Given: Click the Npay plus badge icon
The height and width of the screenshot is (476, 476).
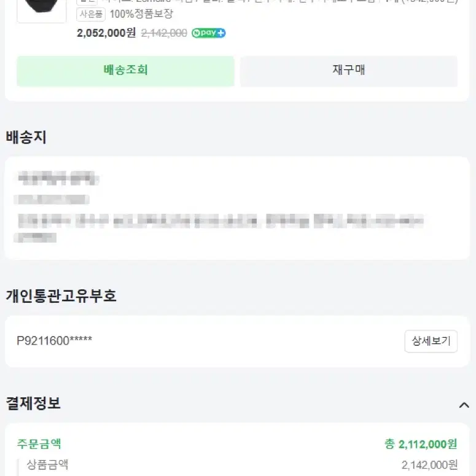Looking at the screenshot, I should 209,33.
